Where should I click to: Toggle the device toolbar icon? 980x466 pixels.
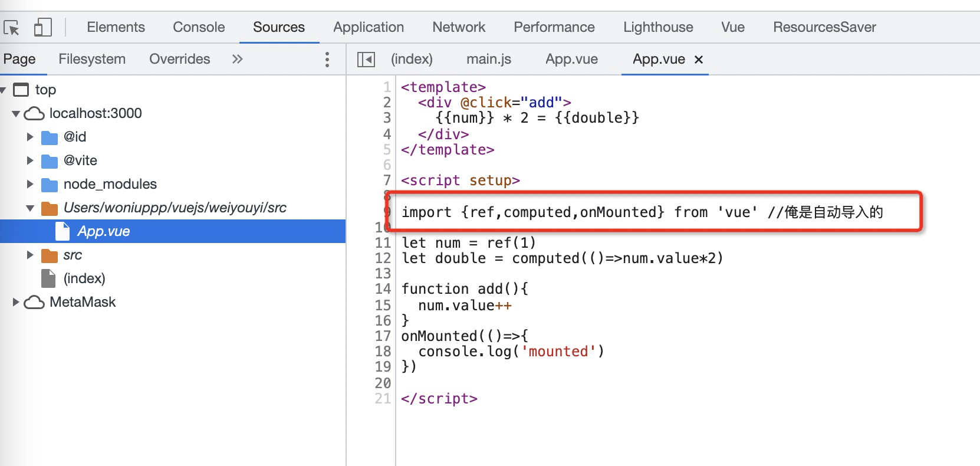[42, 28]
